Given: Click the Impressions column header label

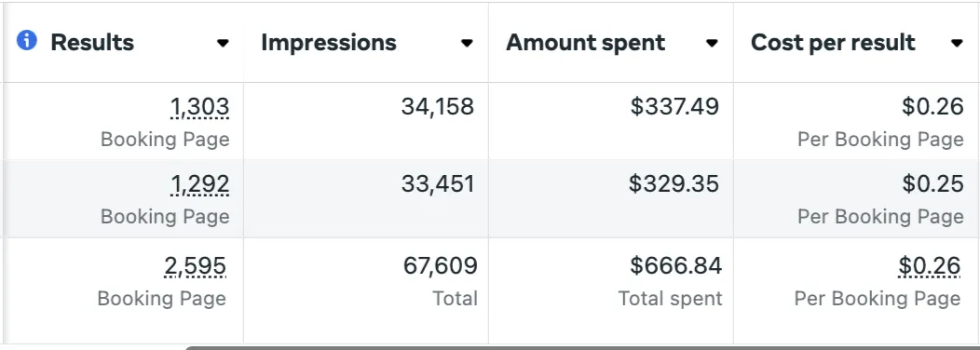Looking at the screenshot, I should point(329,43).
